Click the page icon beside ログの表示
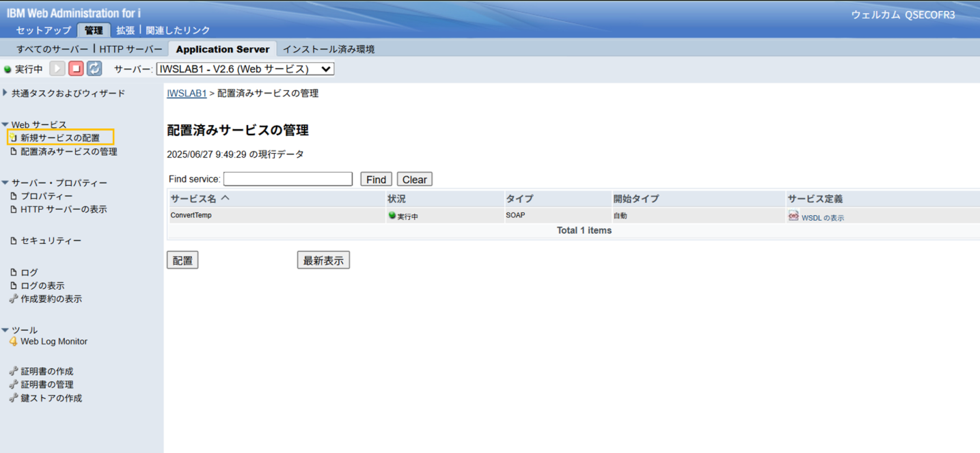This screenshot has height=453, width=980. pyautogui.click(x=14, y=286)
